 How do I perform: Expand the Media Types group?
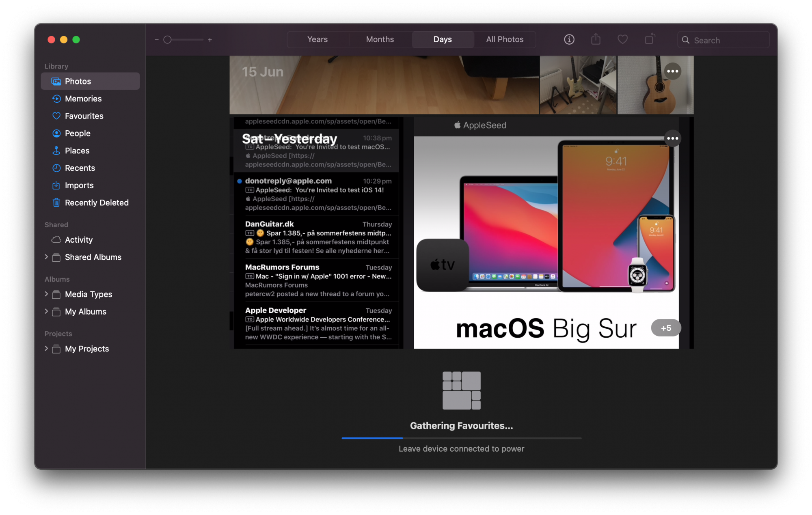(x=46, y=294)
